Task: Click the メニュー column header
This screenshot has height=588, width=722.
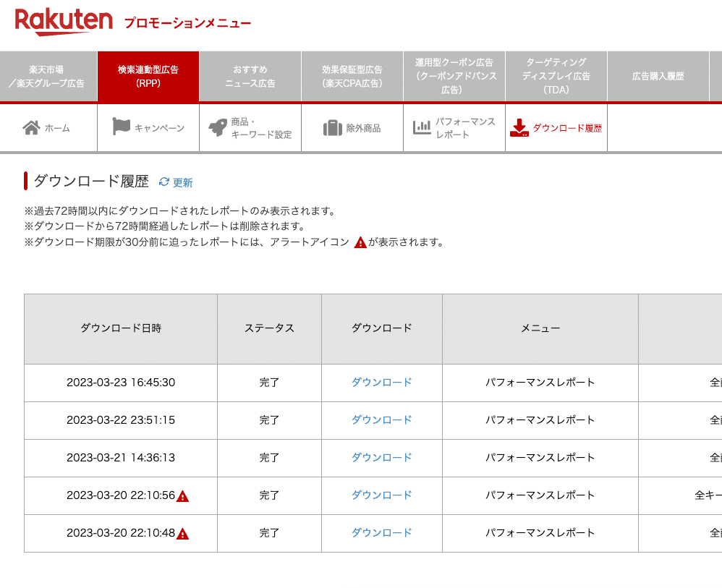Action: [x=540, y=328]
